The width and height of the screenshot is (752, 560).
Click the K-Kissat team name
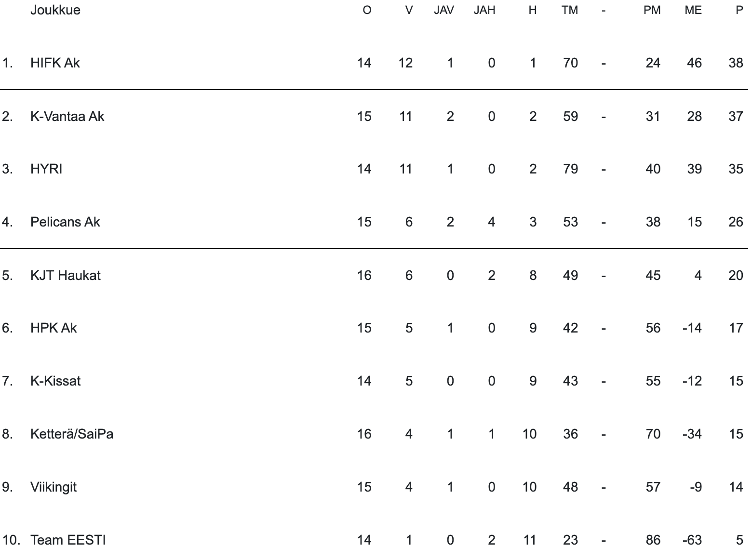pos(55,381)
